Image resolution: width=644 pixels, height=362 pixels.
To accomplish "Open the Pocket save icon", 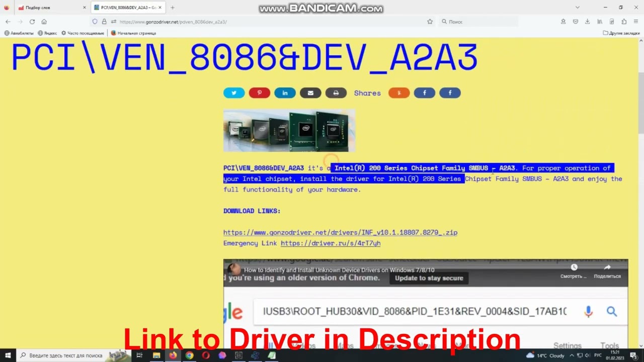I will (x=576, y=22).
